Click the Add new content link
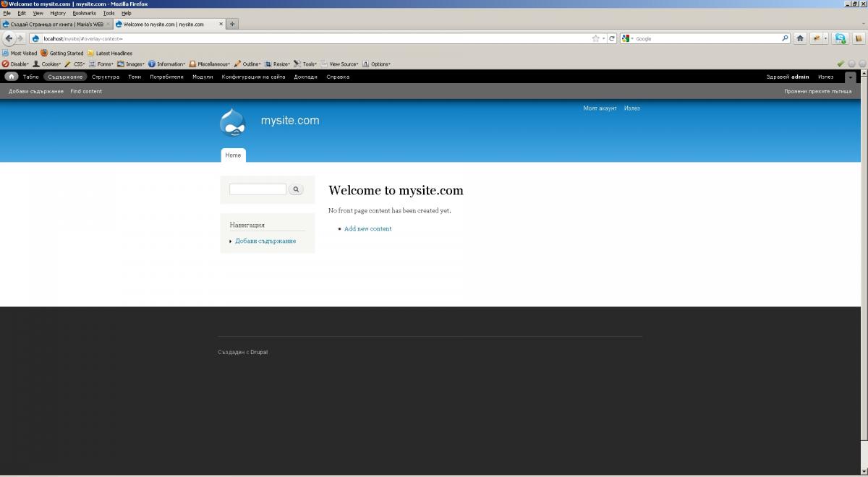Image resolution: width=868 pixels, height=477 pixels. [367, 228]
